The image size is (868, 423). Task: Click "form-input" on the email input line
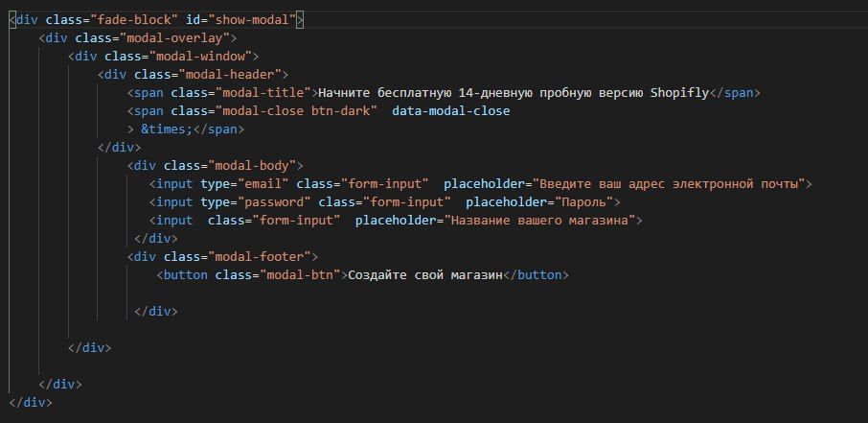(x=385, y=184)
